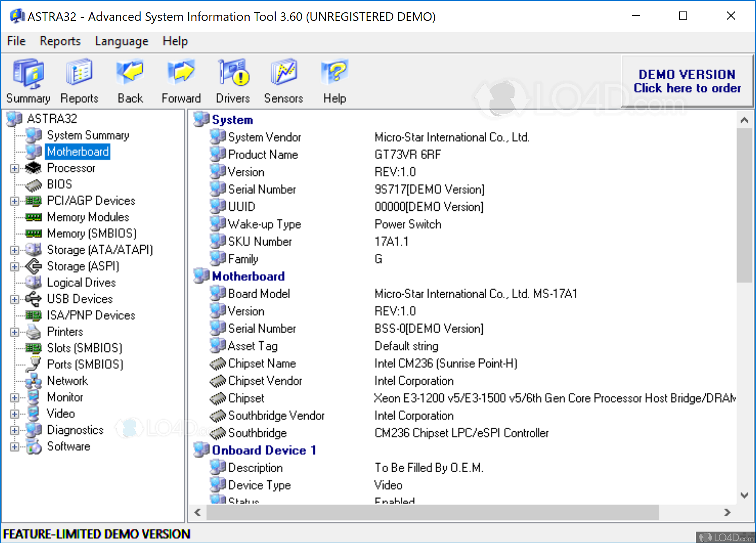Select the Network icon in sidebar
This screenshot has height=543, width=756.
pyautogui.click(x=34, y=381)
